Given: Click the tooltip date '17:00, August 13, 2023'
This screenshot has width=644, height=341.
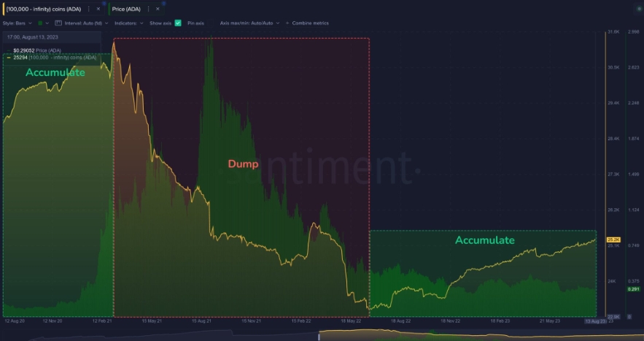Looking at the screenshot, I should point(32,37).
